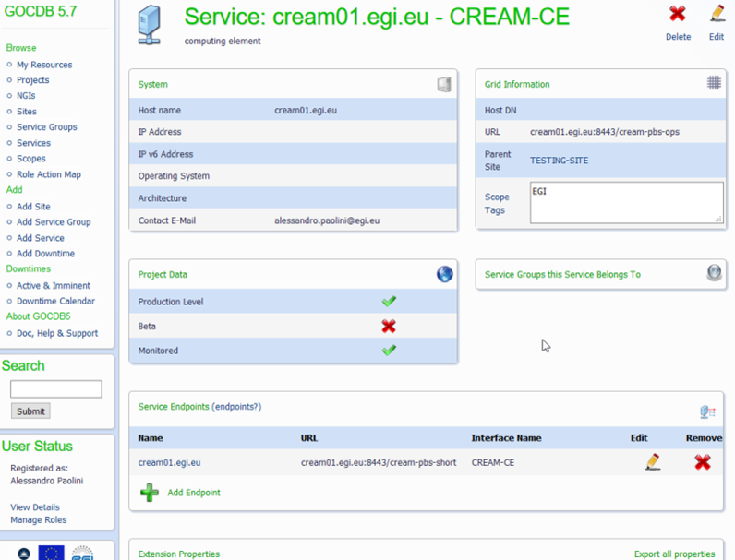Click the Host name value cream01.egi.eu

(306, 111)
